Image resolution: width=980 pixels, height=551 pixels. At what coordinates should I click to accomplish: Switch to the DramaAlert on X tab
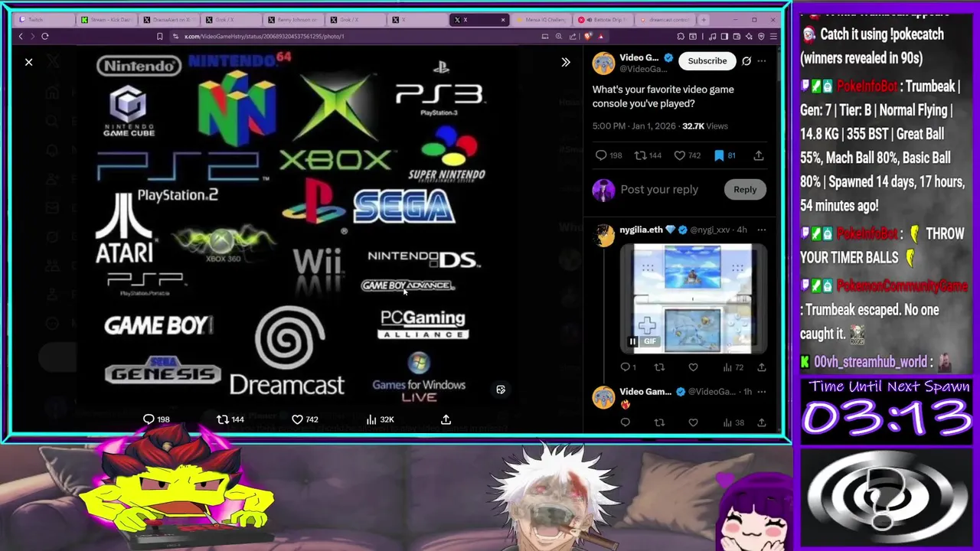click(x=170, y=20)
